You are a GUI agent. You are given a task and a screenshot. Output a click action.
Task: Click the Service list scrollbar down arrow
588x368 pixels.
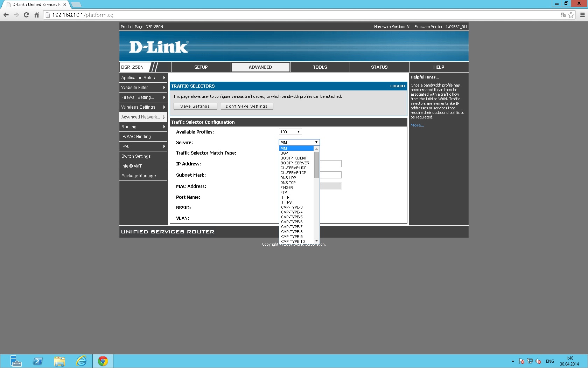[x=317, y=241]
